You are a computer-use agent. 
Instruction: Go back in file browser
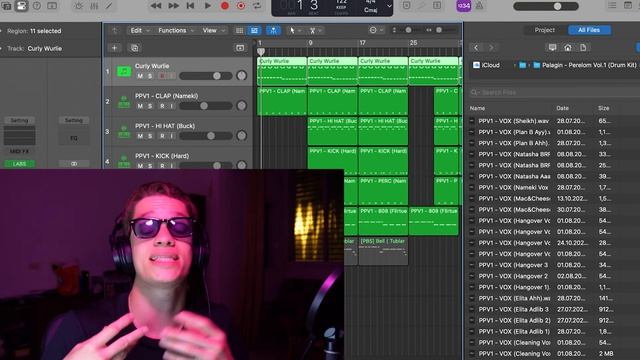[x=476, y=48]
